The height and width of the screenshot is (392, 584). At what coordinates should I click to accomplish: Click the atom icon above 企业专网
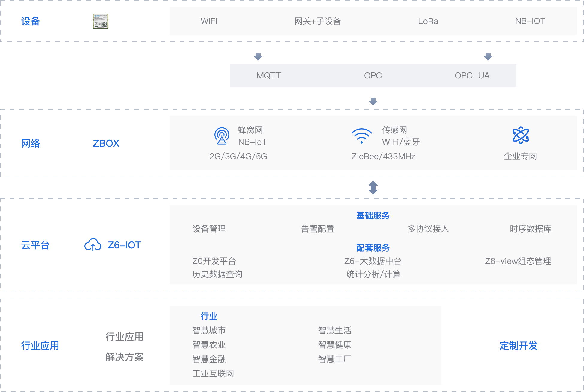coord(521,135)
